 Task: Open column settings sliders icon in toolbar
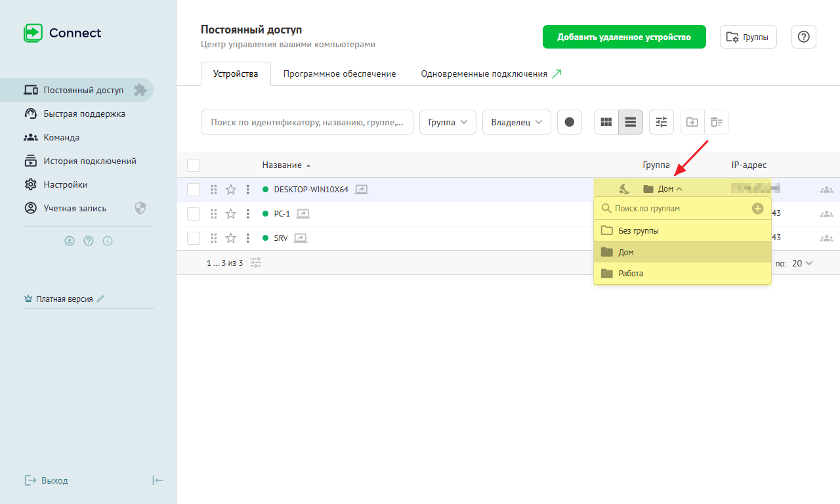(x=661, y=122)
